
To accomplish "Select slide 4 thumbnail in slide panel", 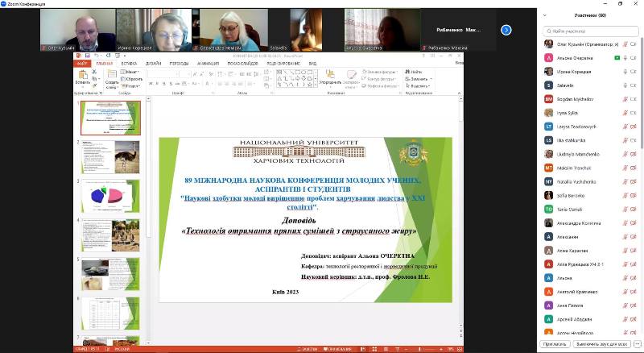I will tap(110, 235).
